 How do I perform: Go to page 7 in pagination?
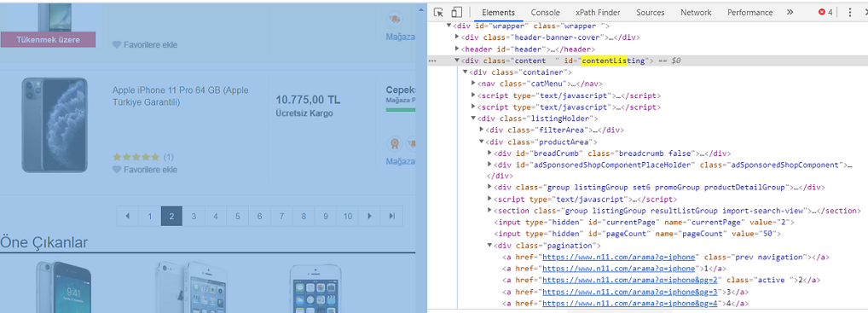tap(281, 216)
